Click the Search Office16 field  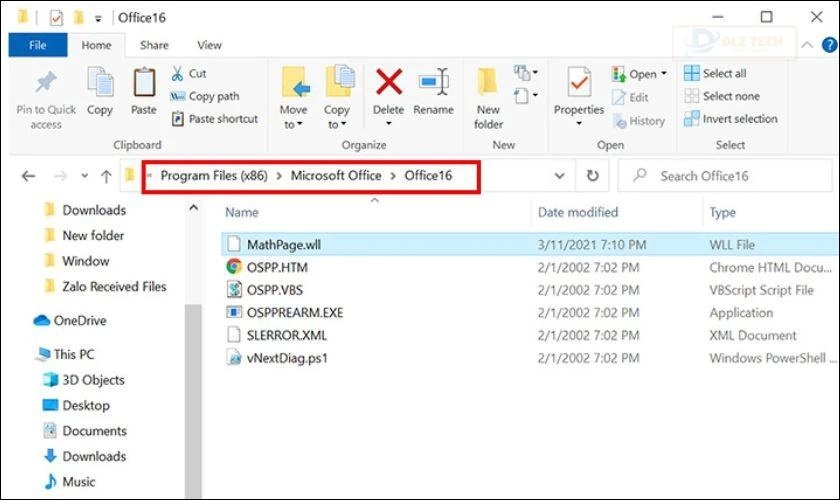725,176
